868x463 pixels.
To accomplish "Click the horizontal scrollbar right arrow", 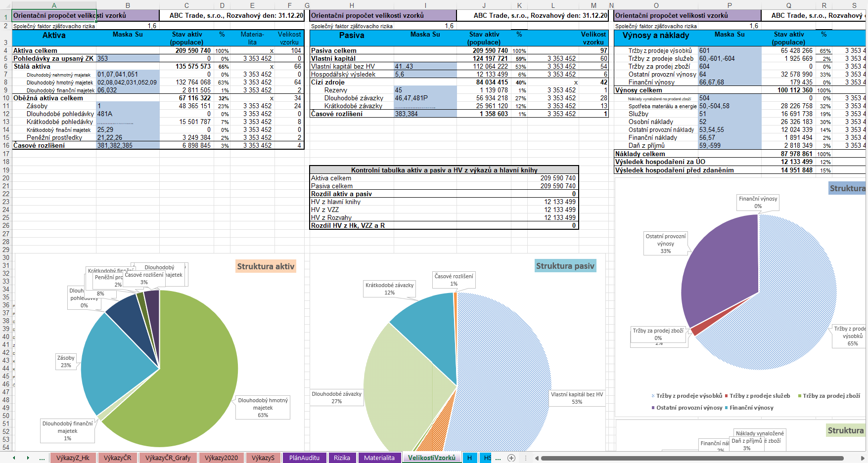I will (862, 458).
